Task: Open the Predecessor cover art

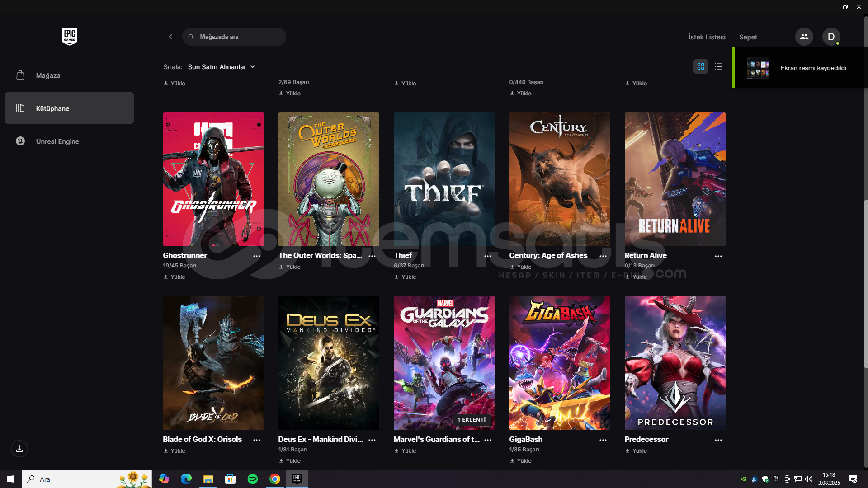Action: 675,363
